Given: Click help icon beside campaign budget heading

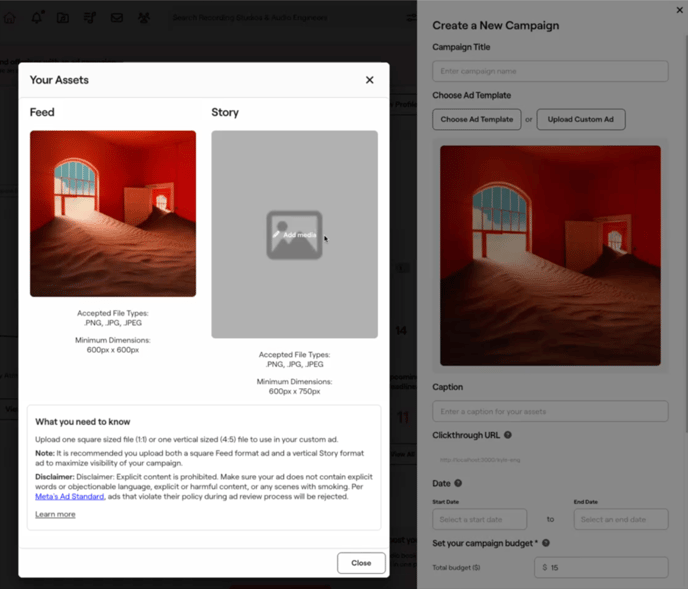Looking at the screenshot, I should coord(545,543).
